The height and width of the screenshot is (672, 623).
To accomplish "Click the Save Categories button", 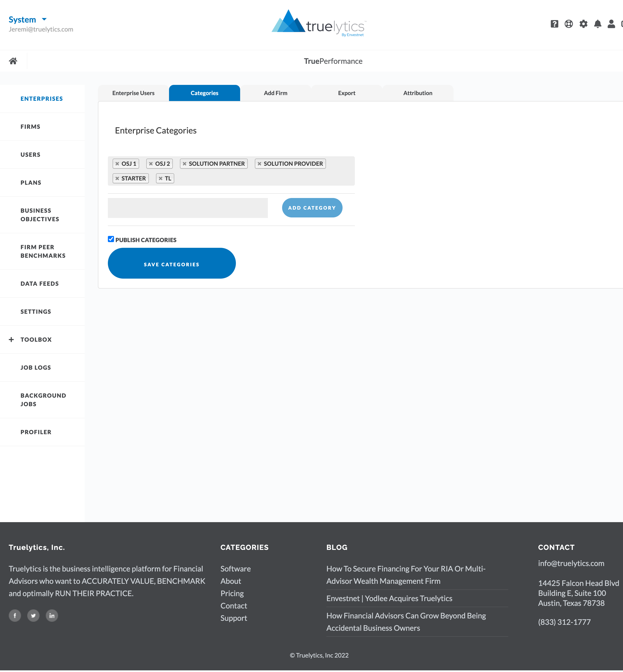I will coord(172,263).
